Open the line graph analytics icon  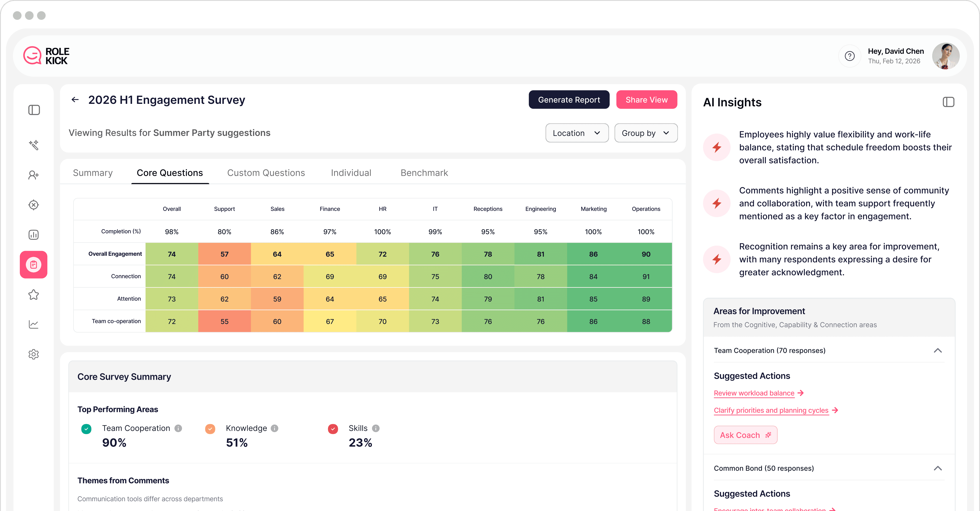(x=34, y=324)
